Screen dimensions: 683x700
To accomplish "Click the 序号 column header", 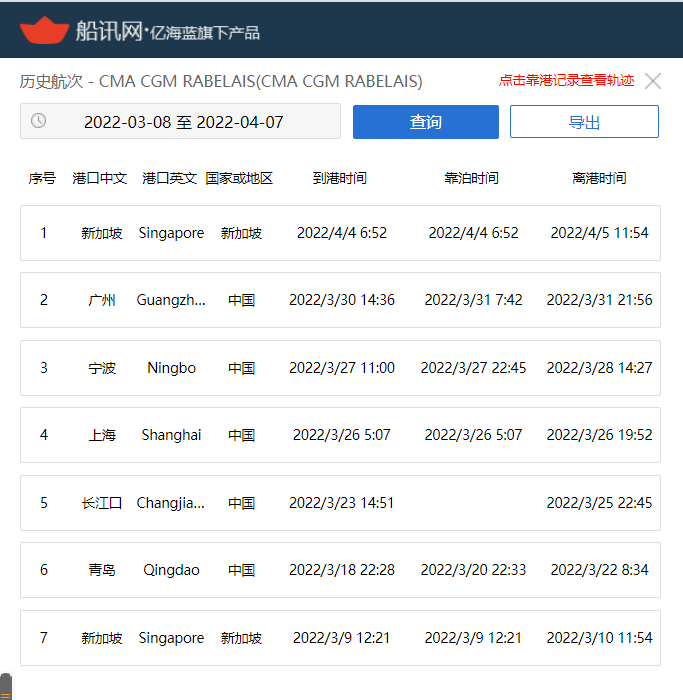I will pyautogui.click(x=42, y=178).
